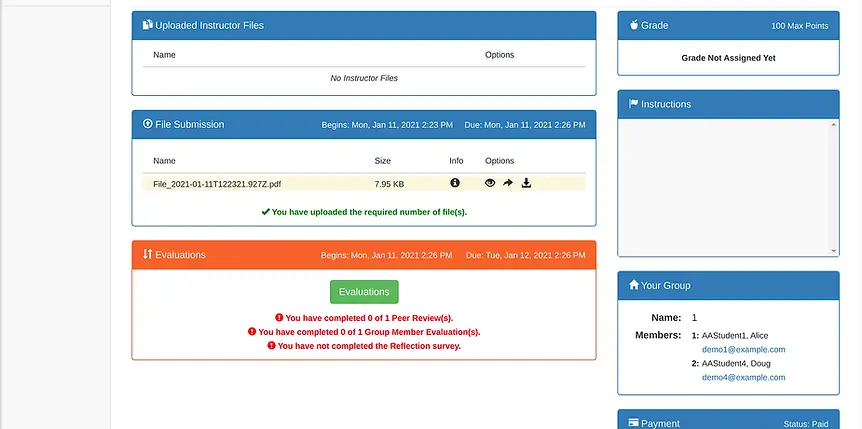862x429 pixels.
Task: Click red alert icon beside Reflection survey message
Action: [271, 346]
